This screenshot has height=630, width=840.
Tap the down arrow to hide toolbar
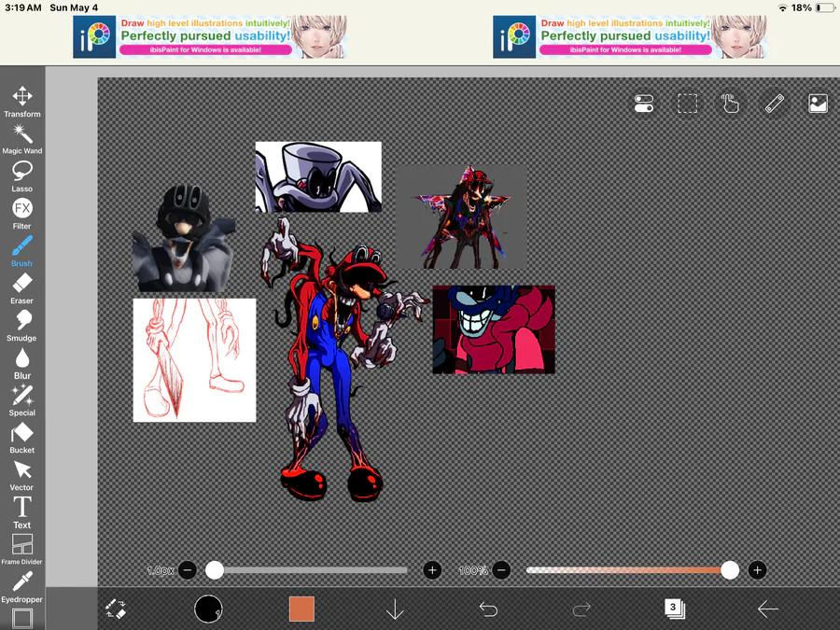[395, 609]
